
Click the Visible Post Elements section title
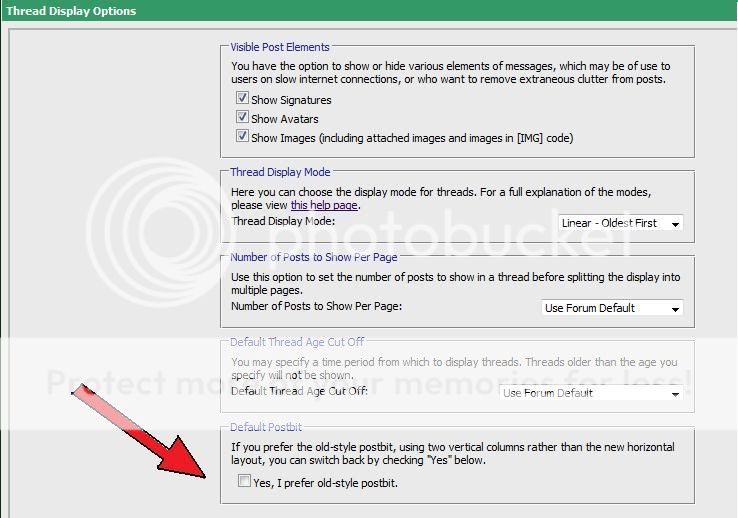click(x=280, y=47)
